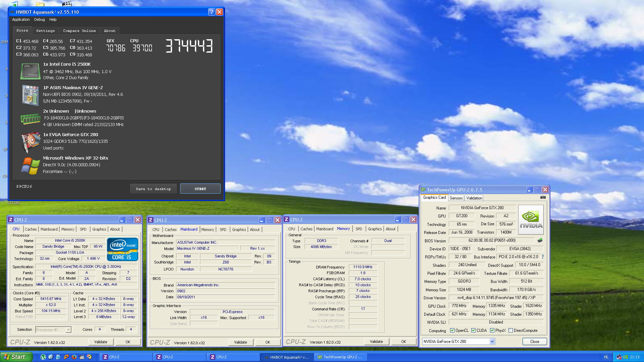Open the Application menu in Aquamark
Viewport: 644px width, 362px height.
pos(21,20)
